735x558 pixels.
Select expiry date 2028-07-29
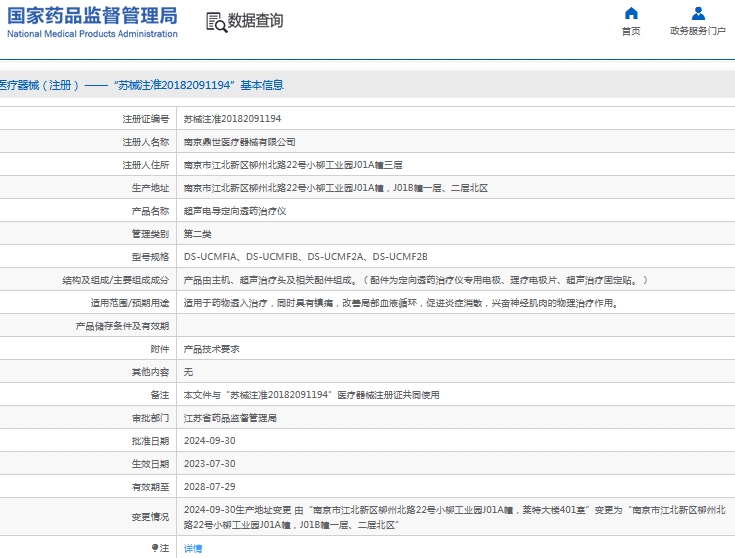click(210, 487)
